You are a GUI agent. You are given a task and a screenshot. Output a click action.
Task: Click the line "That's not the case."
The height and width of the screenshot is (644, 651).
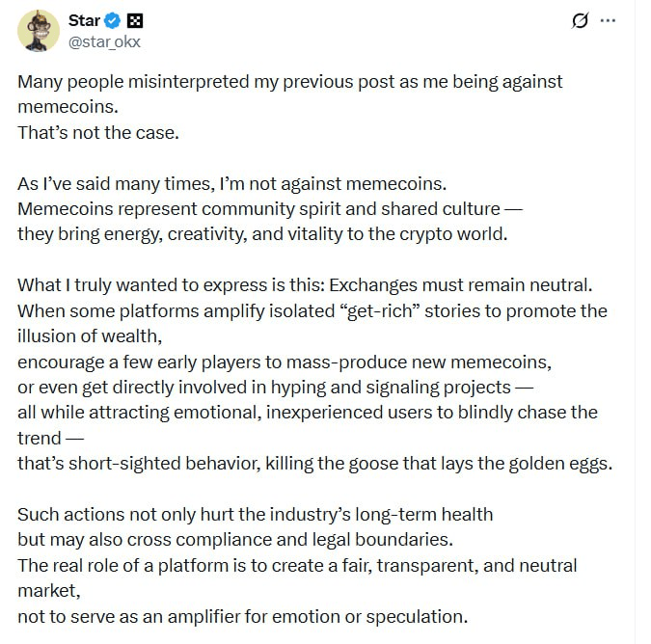click(98, 132)
